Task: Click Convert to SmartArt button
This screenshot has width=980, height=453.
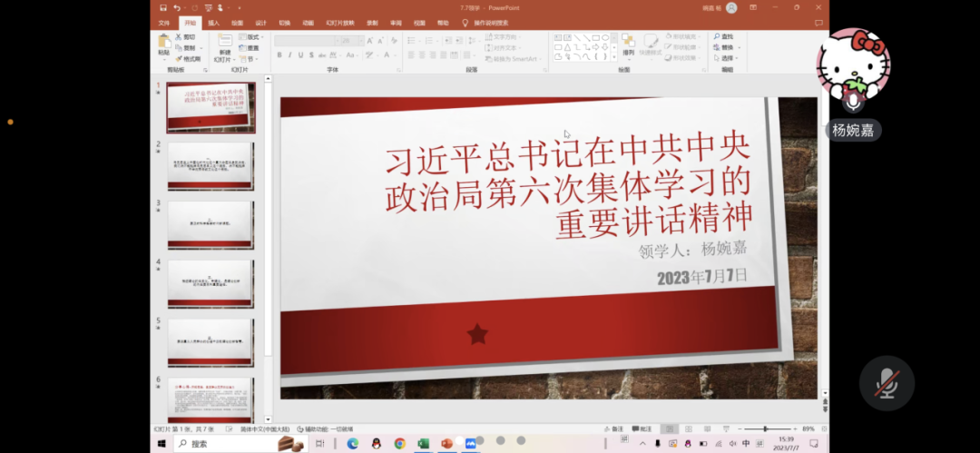Action: coord(514,59)
